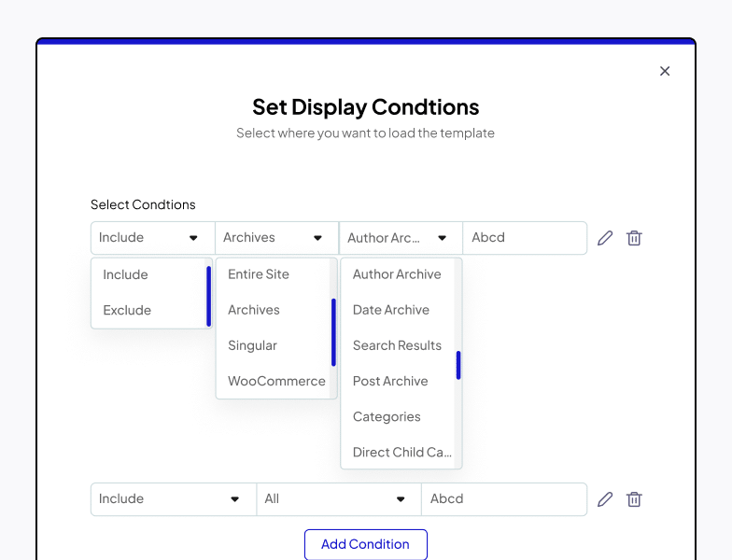
Task: Click the pencil edit icon on first condition row
Action: tap(605, 238)
